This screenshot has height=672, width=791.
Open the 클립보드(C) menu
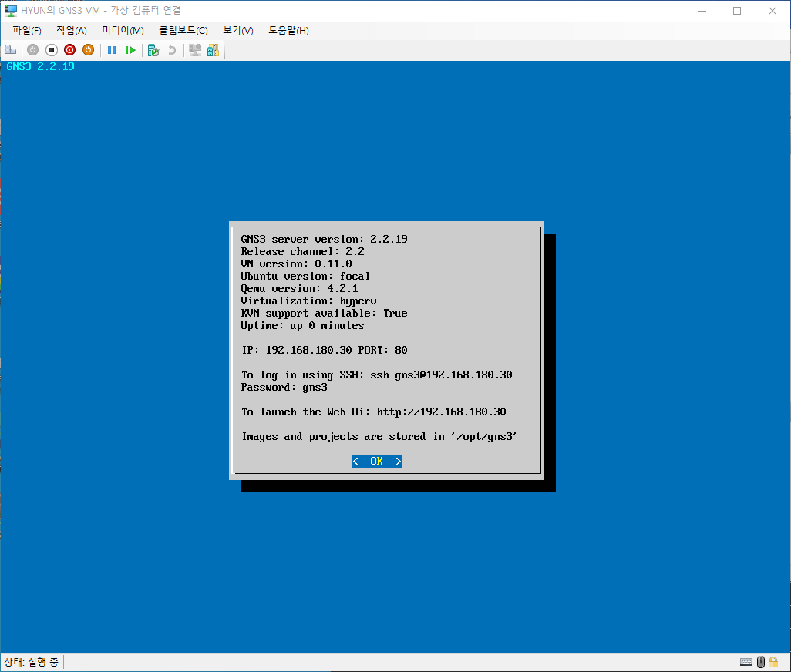coord(183,31)
